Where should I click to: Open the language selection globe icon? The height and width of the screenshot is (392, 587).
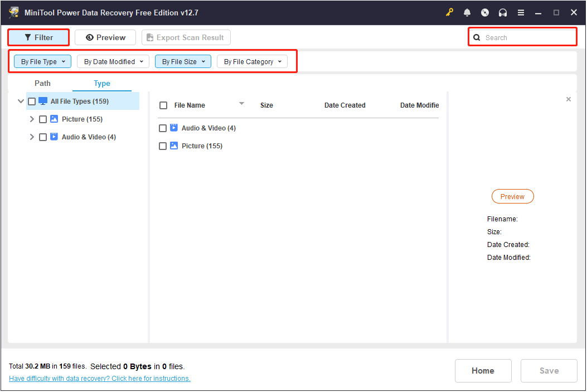(x=484, y=12)
